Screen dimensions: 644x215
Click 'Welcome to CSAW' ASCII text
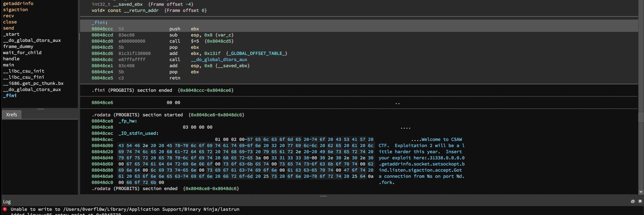(x=442, y=139)
